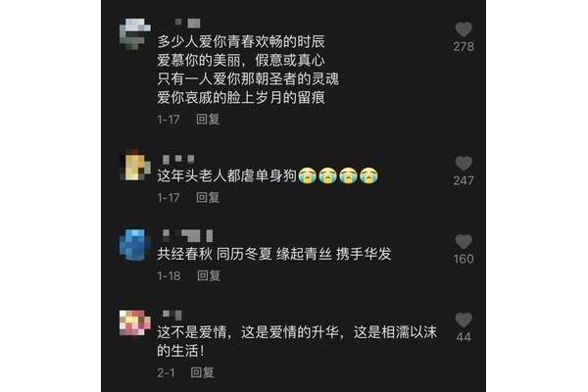Reply to the poem comment dated 1-17

(208, 120)
